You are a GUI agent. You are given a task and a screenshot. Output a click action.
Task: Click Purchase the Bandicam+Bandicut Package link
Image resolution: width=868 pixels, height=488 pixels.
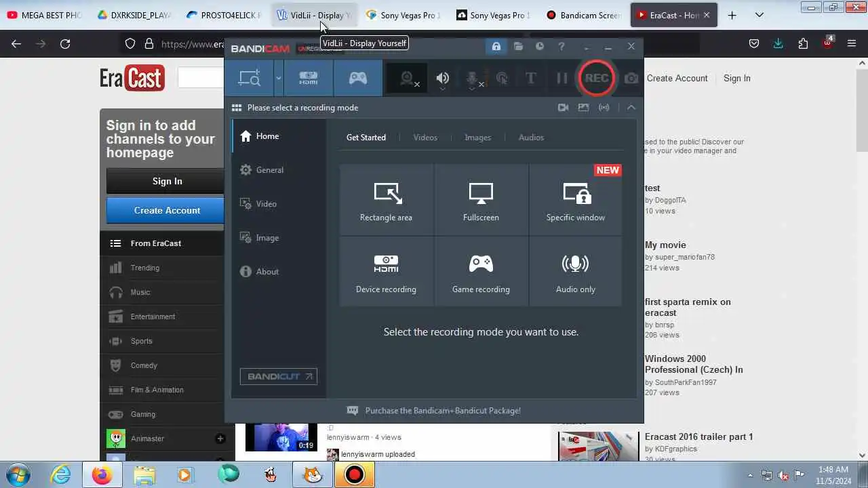pos(443,411)
